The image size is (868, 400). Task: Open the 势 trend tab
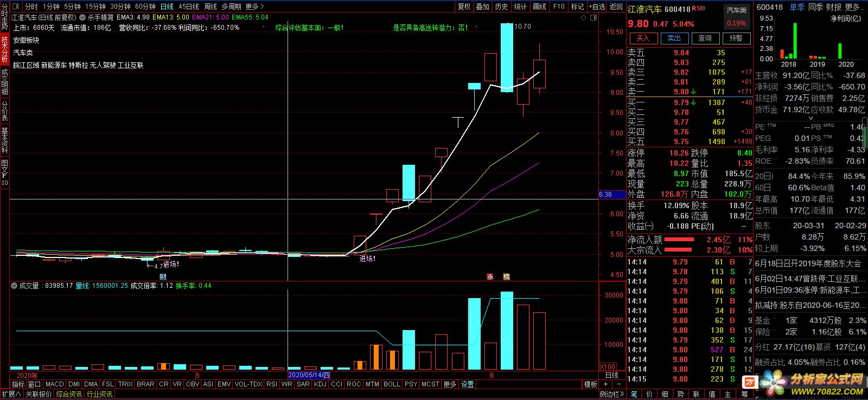click(x=681, y=394)
